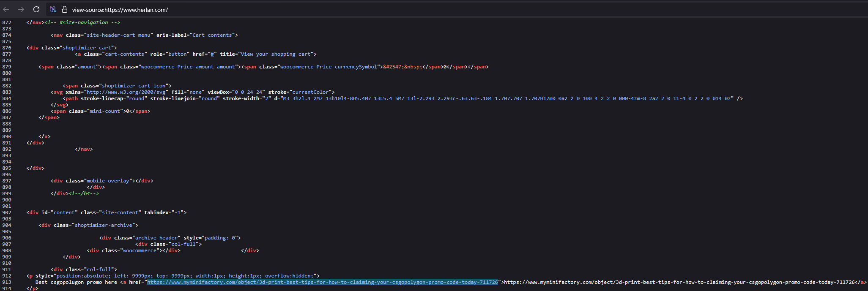Click the "archive-header" class value
Screen dimensions: 868x291
click(156, 238)
